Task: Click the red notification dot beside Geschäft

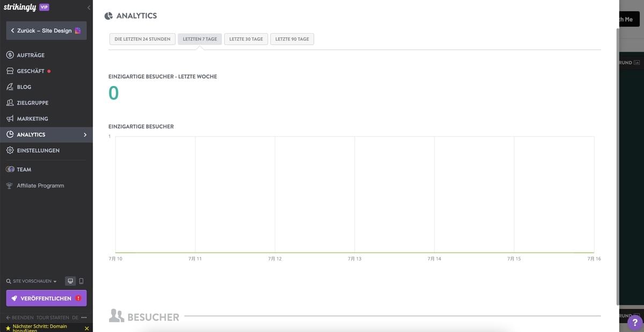Action: (49, 71)
